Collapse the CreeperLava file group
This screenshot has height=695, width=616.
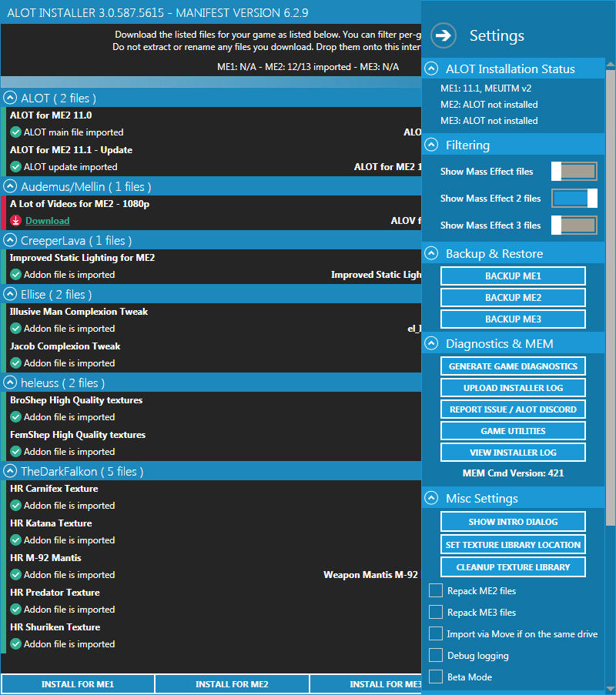[x=10, y=240]
